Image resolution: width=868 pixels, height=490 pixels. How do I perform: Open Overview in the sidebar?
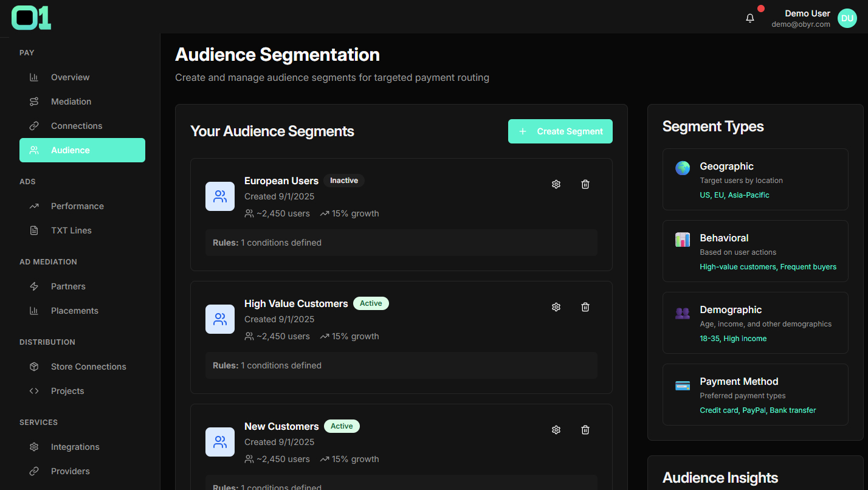[x=70, y=77]
